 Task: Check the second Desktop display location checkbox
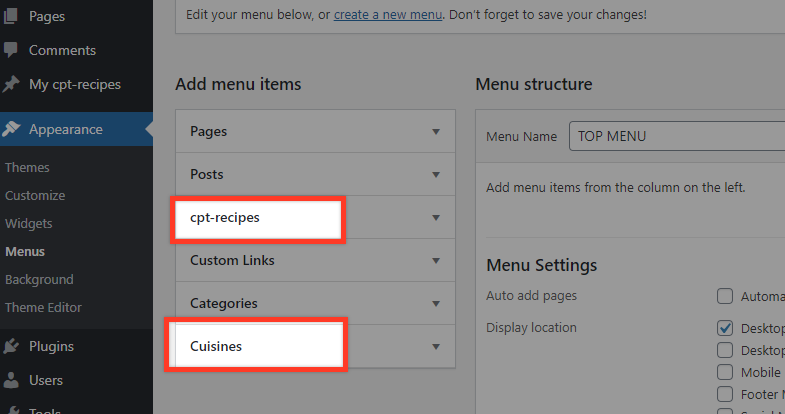tap(725, 350)
